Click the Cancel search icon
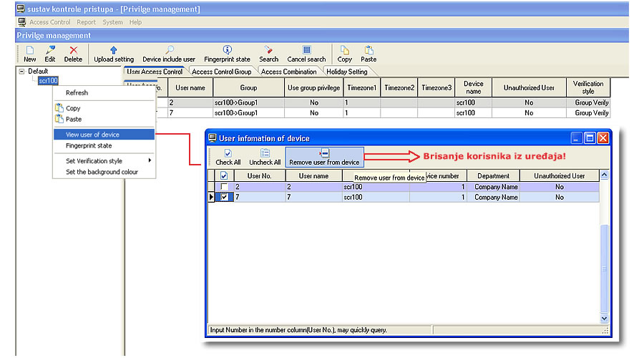This screenshot has height=358, width=644. tap(306, 50)
